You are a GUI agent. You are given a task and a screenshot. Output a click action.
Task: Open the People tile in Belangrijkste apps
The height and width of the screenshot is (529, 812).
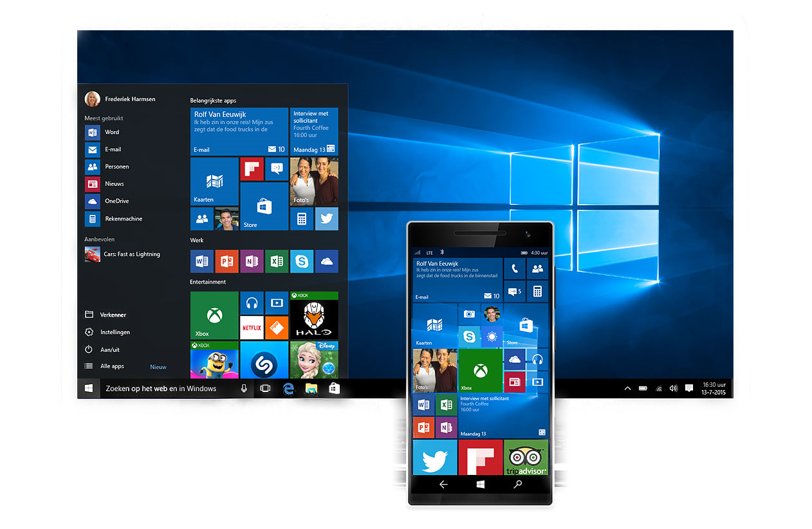click(202, 219)
